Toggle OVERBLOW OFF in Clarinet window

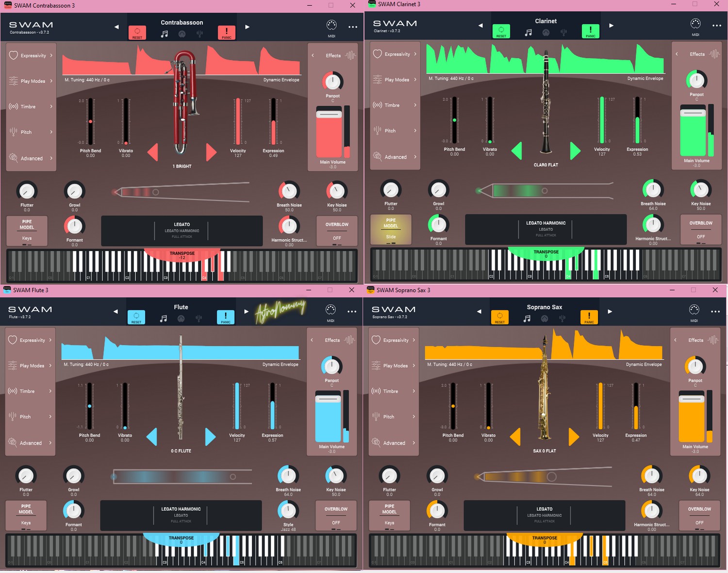tap(701, 229)
